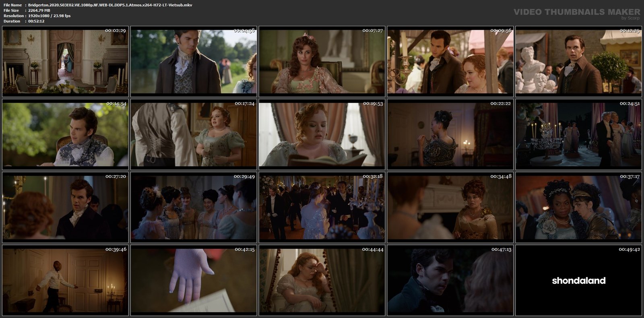The height and width of the screenshot is (318, 644).
Task: Choose the gloved hand frame at 00:42:15
Action: click(194, 280)
